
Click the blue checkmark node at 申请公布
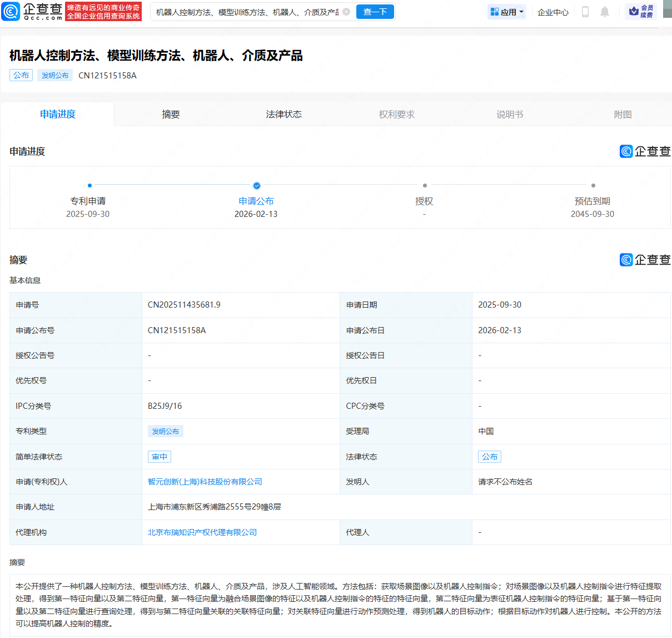257,186
